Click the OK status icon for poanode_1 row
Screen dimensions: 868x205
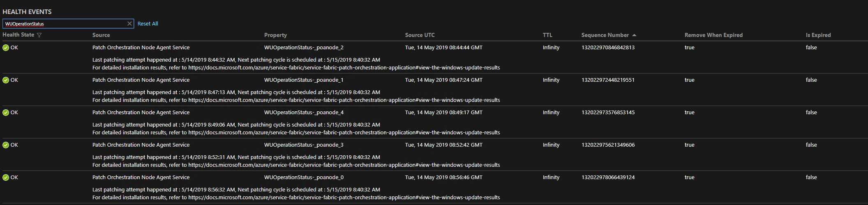[6, 80]
